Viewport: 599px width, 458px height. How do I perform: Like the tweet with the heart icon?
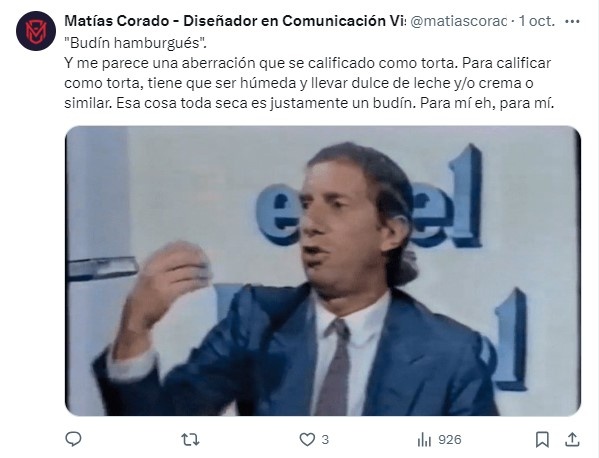tap(307, 440)
